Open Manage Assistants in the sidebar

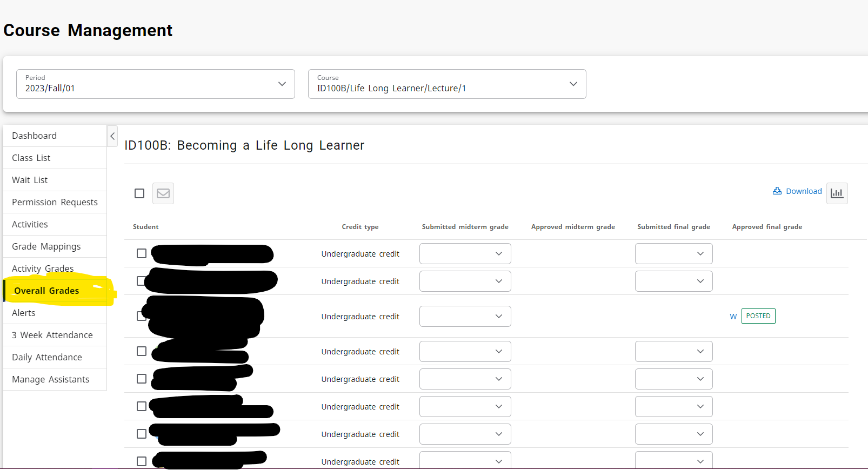click(55, 379)
